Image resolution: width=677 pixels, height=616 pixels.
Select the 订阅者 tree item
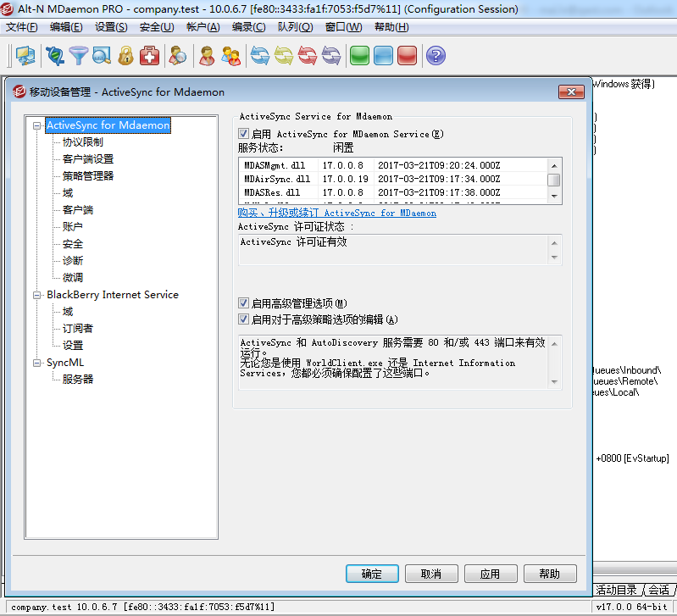pyautogui.click(x=78, y=329)
